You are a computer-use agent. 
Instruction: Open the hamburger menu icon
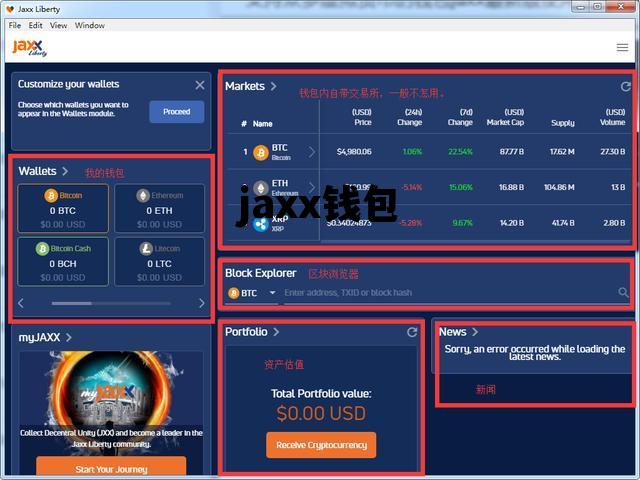click(622, 48)
